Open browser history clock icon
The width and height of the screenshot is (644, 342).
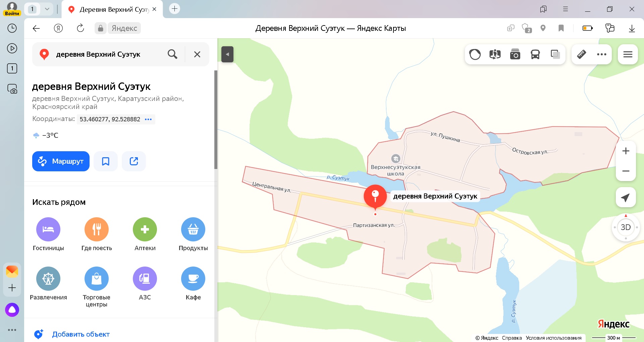[12, 28]
